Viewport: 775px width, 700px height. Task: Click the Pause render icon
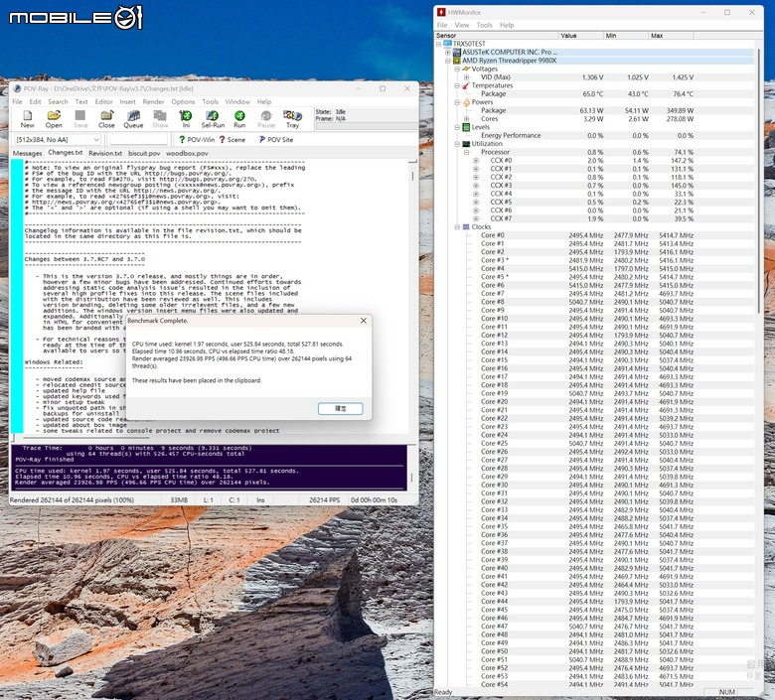[266, 119]
